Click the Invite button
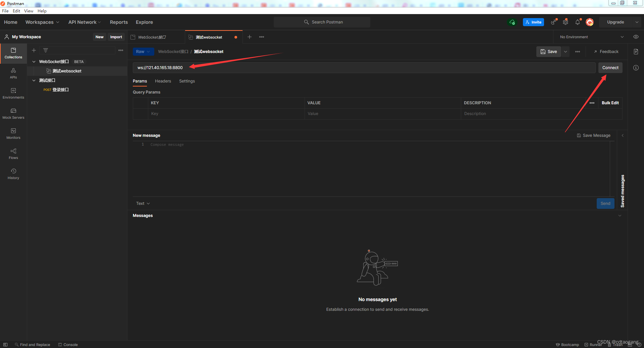The height and width of the screenshot is (348, 644). point(533,22)
